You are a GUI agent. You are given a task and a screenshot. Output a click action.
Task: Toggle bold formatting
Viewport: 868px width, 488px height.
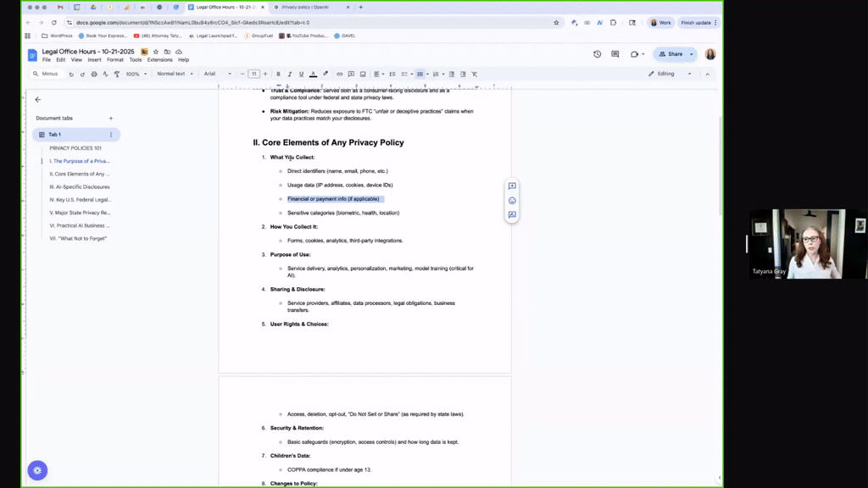(278, 74)
